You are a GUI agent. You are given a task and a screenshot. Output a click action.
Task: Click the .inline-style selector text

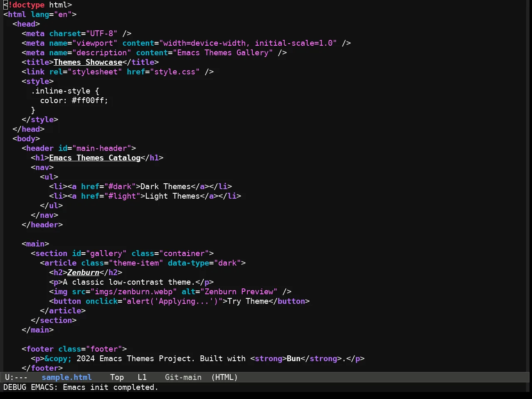pos(61,91)
